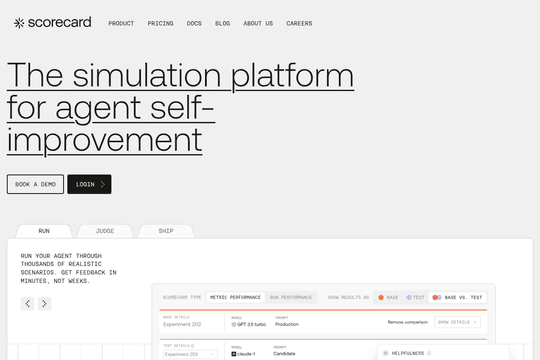Viewport: 540px width, 360px height.
Task: Click the 'HELPFULNESS' metric title
Action: [x=408, y=353]
